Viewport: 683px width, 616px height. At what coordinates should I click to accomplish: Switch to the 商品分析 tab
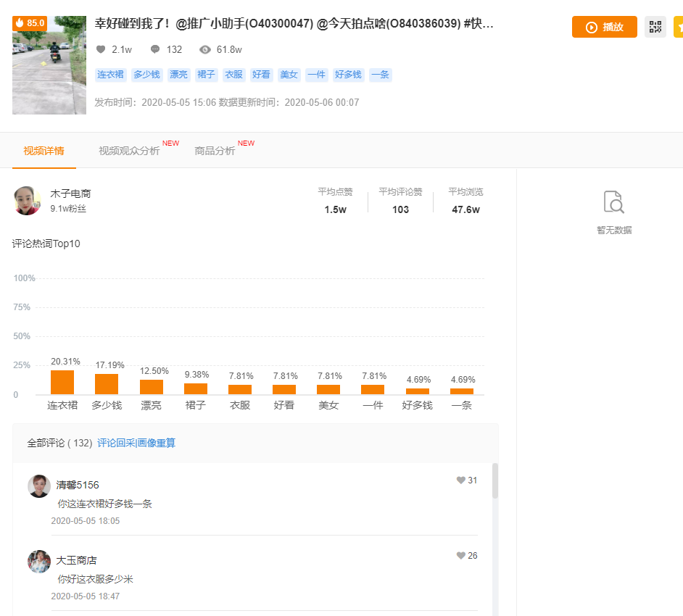[x=215, y=151]
